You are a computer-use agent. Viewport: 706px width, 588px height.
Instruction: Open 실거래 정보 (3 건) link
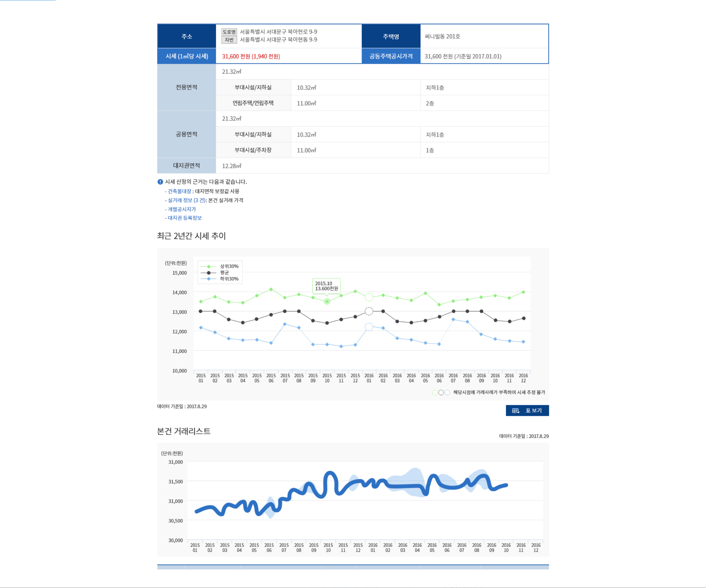point(186,200)
